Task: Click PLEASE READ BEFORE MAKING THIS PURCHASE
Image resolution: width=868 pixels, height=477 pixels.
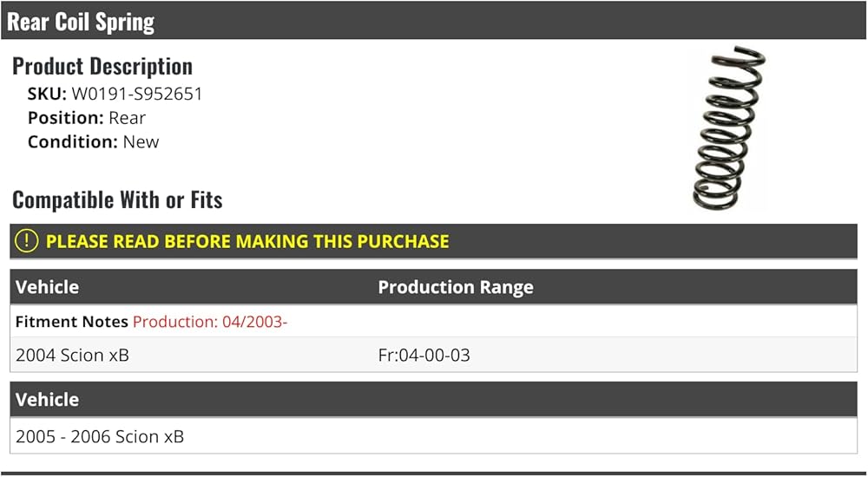Action: click(x=247, y=241)
